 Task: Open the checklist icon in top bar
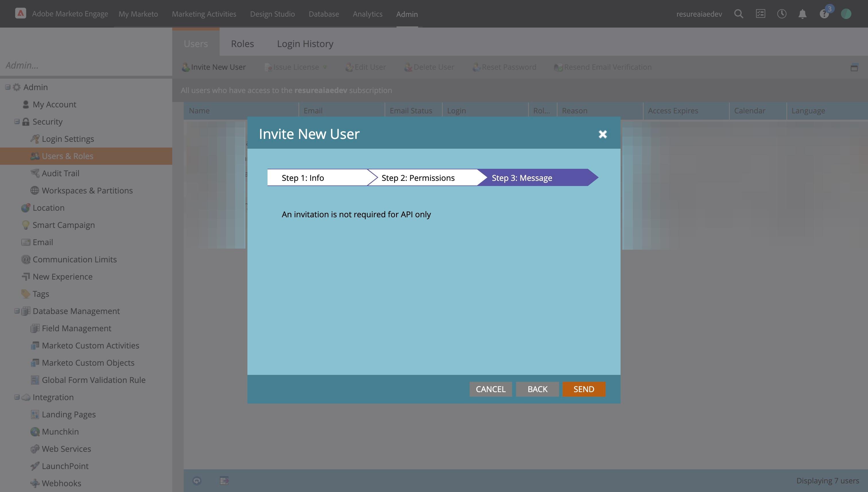coord(760,14)
